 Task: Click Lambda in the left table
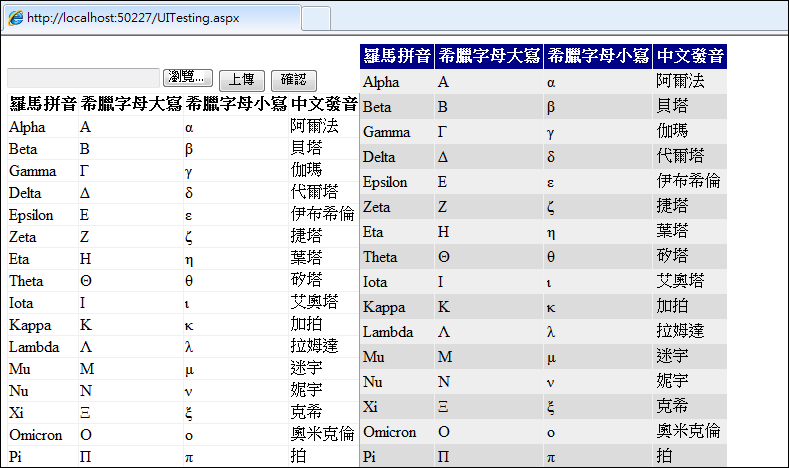[34, 347]
